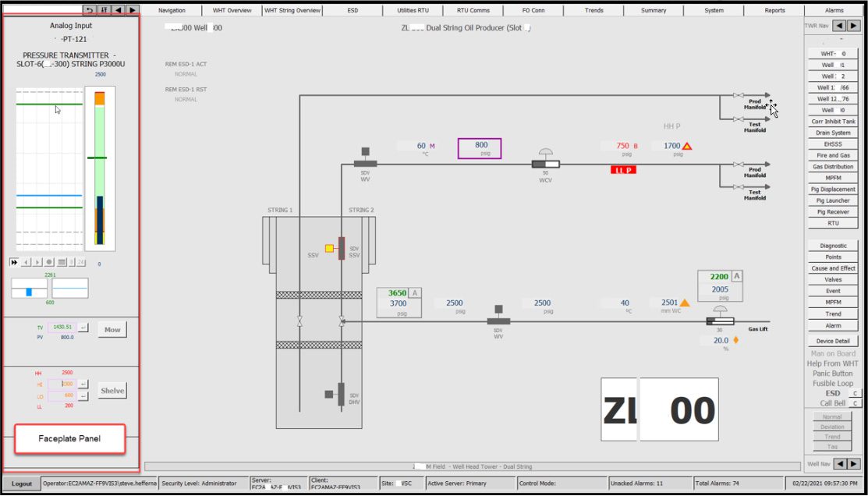
Task: Click the A badge beside 3650
Action: tap(415, 292)
